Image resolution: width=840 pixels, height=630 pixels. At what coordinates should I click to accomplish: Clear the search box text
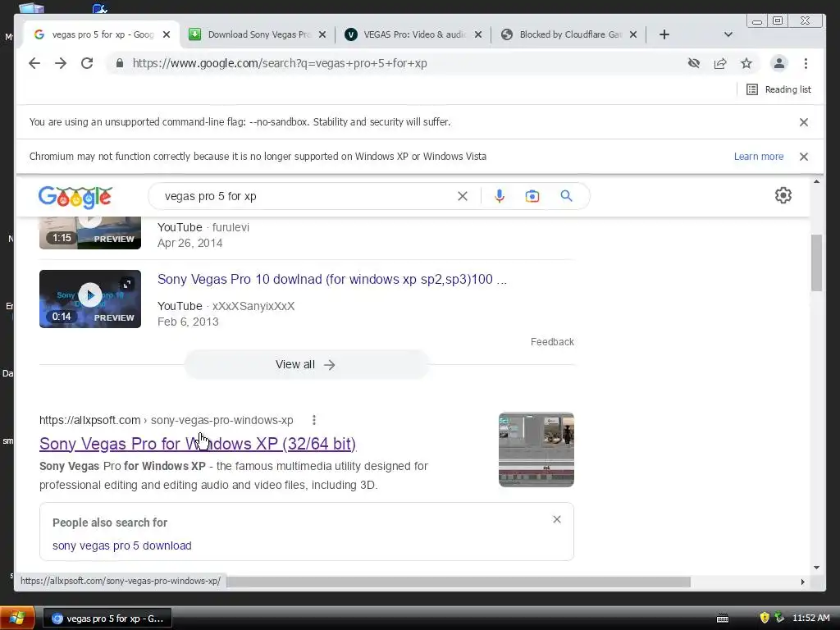click(x=463, y=196)
